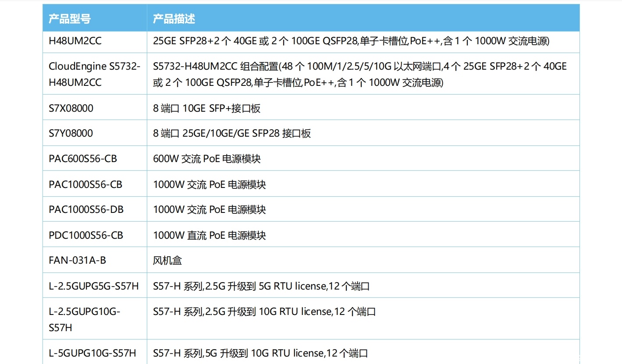Click the 产品描述 column header
The width and height of the screenshot is (622, 364).
click(x=174, y=18)
